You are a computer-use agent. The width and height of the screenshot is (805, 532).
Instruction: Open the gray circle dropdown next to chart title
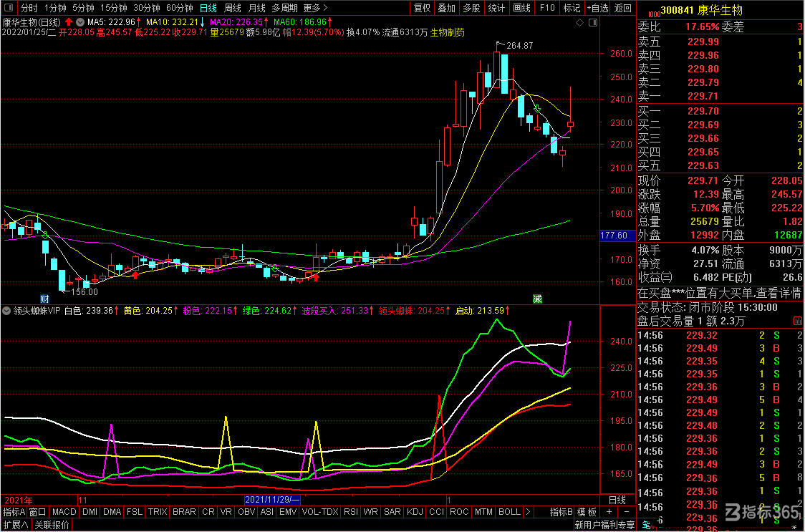[x=80, y=22]
